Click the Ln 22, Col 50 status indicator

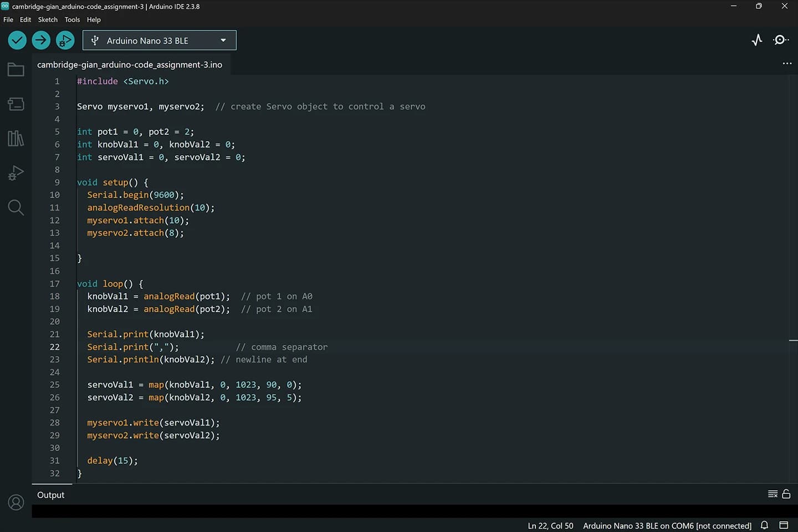pos(550,525)
